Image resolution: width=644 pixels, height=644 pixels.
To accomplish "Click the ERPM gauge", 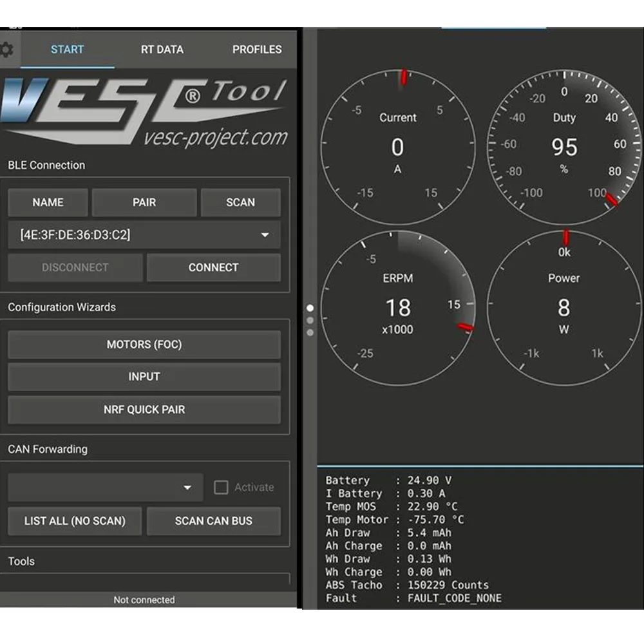I will point(397,308).
